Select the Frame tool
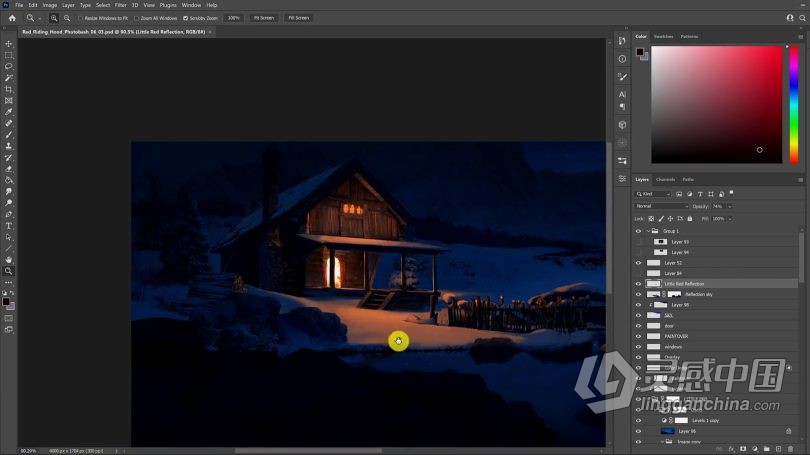The height and width of the screenshot is (455, 810). 9,101
